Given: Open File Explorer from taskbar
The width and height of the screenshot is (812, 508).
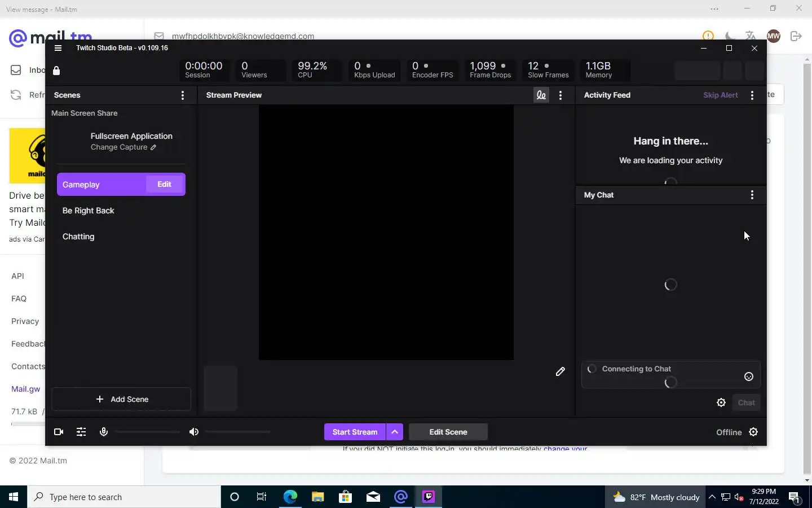Looking at the screenshot, I should tap(317, 497).
